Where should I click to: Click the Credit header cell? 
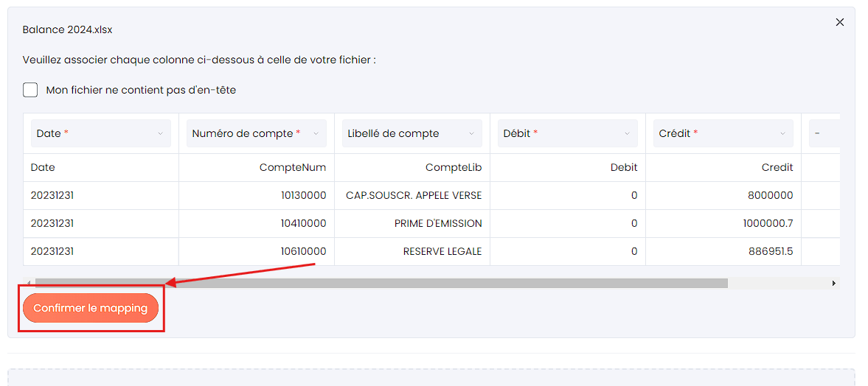click(723, 167)
